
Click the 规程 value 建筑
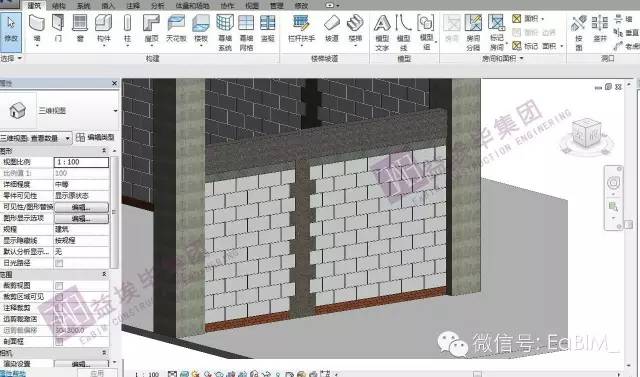tap(81, 229)
